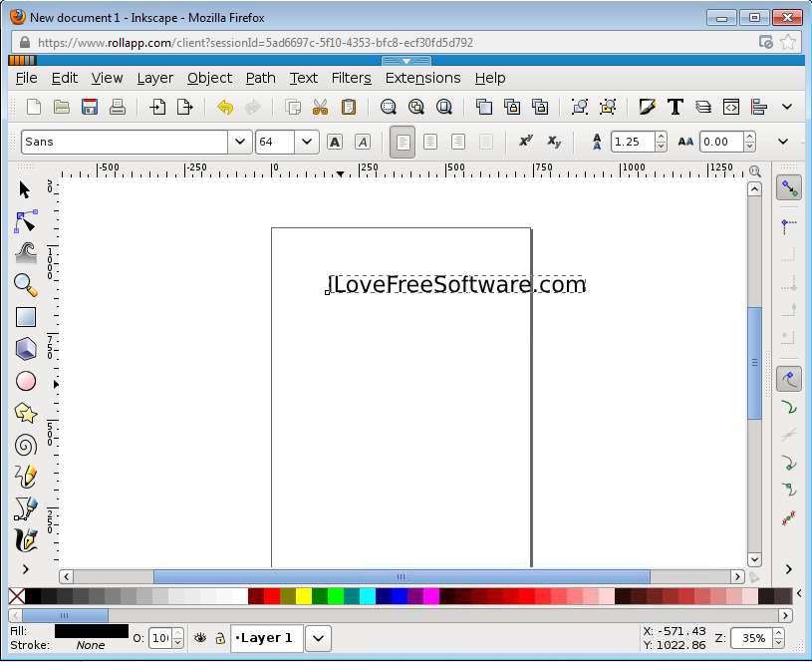Image resolution: width=812 pixels, height=662 pixels.
Task: Select the Spiral tool
Action: click(25, 446)
